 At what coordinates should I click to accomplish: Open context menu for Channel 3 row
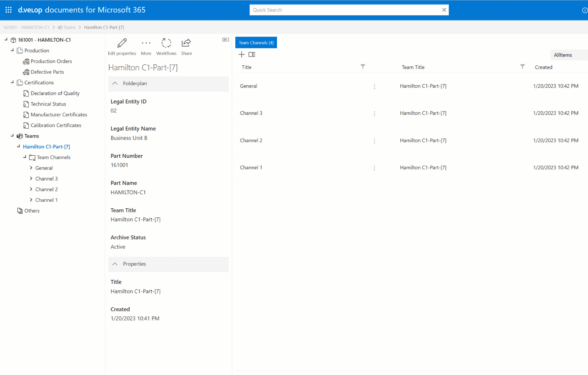click(374, 114)
